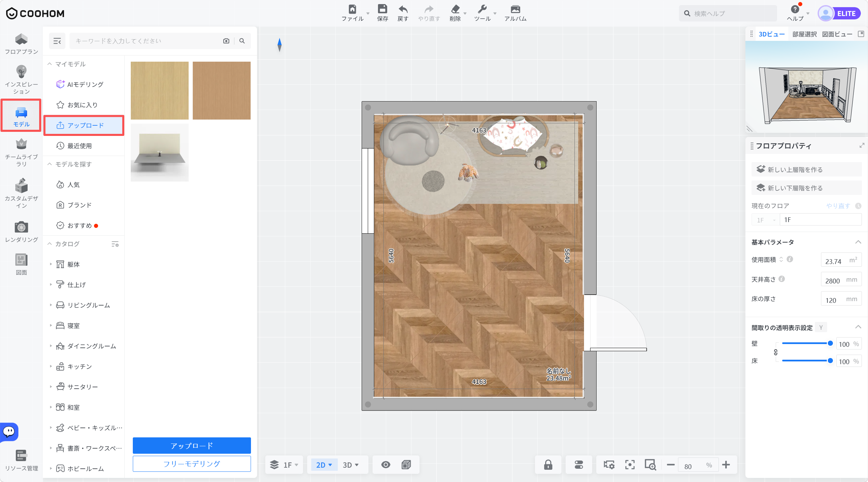The height and width of the screenshot is (482, 868).
Task: Toggle the lock button in bottom toolbar
Action: coord(548,465)
